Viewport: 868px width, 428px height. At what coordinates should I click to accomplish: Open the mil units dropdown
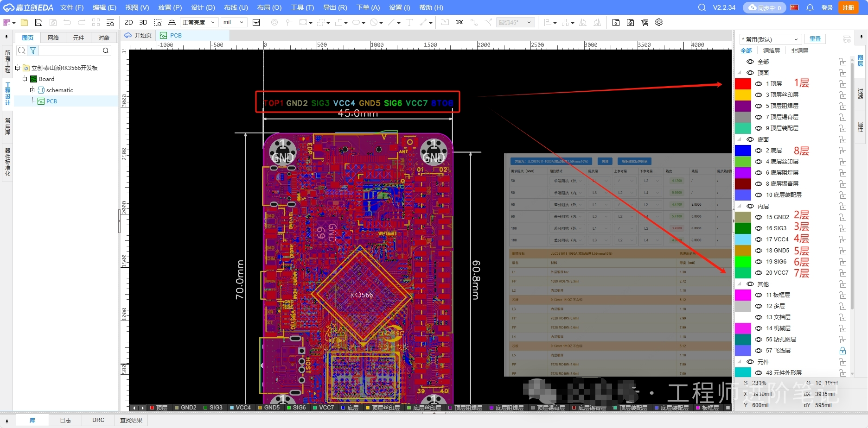tap(234, 22)
